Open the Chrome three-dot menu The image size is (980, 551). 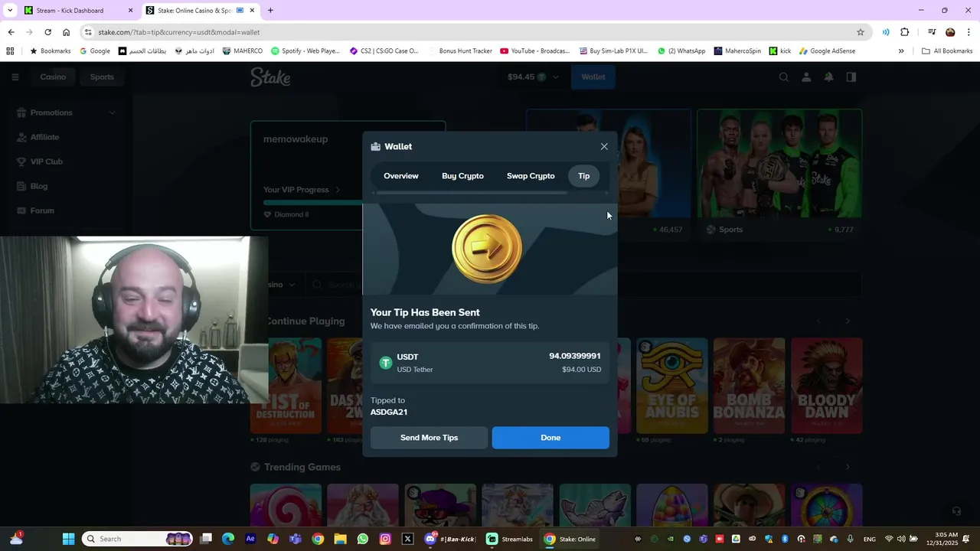pyautogui.click(x=969, y=32)
